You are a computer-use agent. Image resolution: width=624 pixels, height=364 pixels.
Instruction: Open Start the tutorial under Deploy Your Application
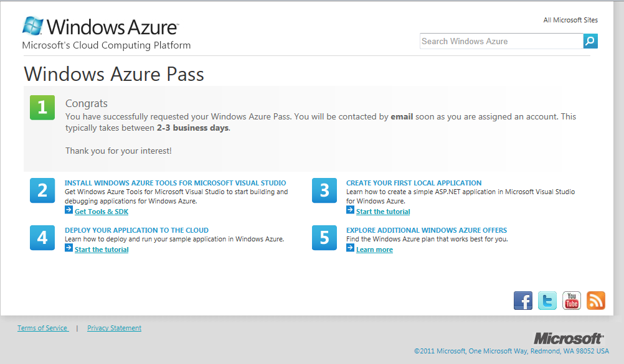(x=102, y=250)
